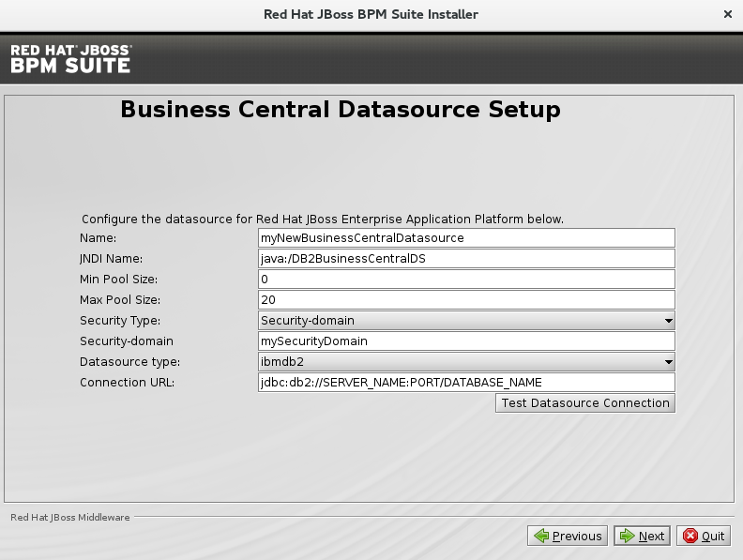The width and height of the screenshot is (743, 560).
Task: Click the Test Datasource Connection button
Action: click(585, 403)
